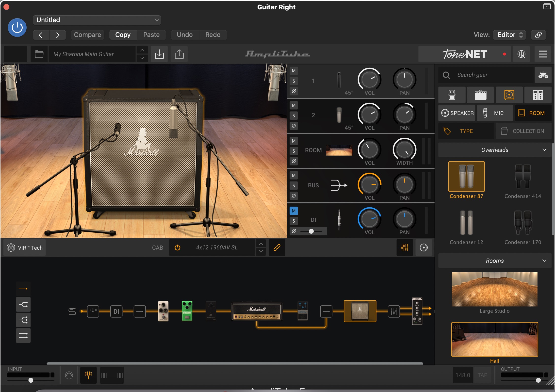Select the amp gear category icon
The height and width of the screenshot is (392, 555).
[480, 95]
